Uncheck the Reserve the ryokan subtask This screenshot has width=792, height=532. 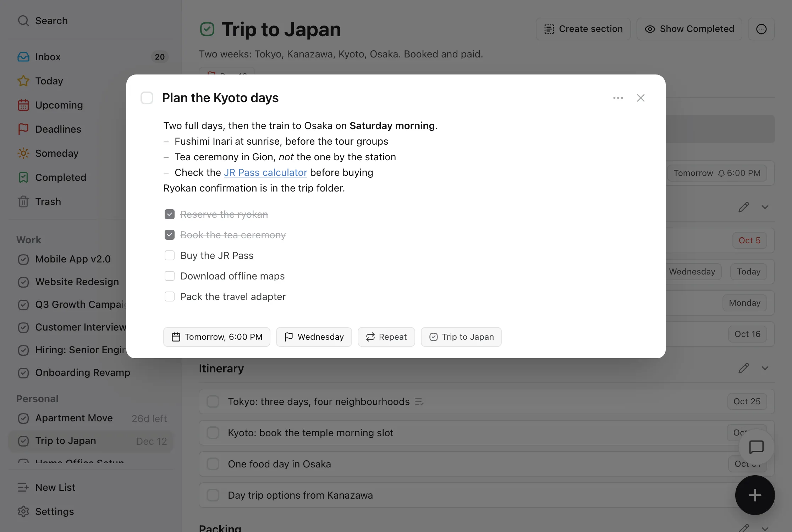point(170,214)
